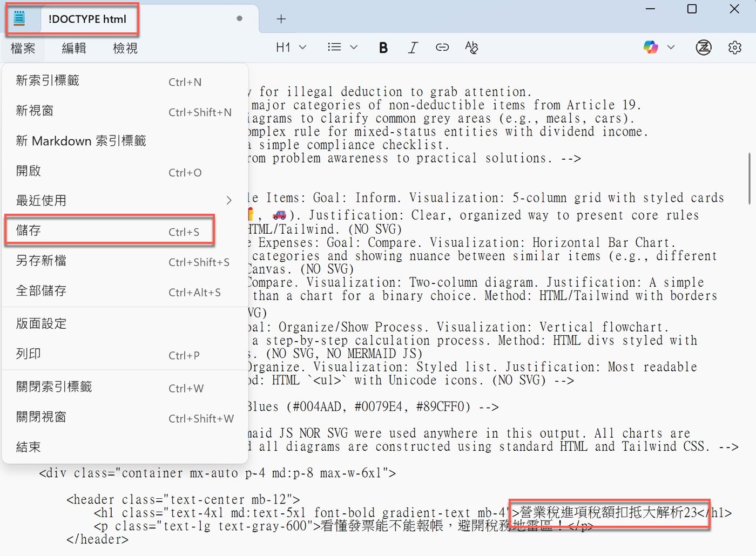The image size is (756, 556).
Task: Choose 新 Markdown 索引標籤 menu item
Action: pyautogui.click(x=125, y=141)
